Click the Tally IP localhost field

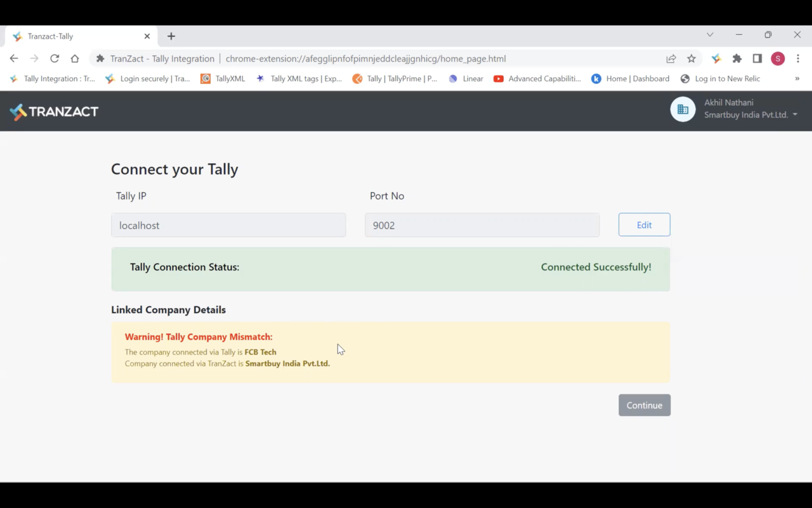click(x=228, y=225)
